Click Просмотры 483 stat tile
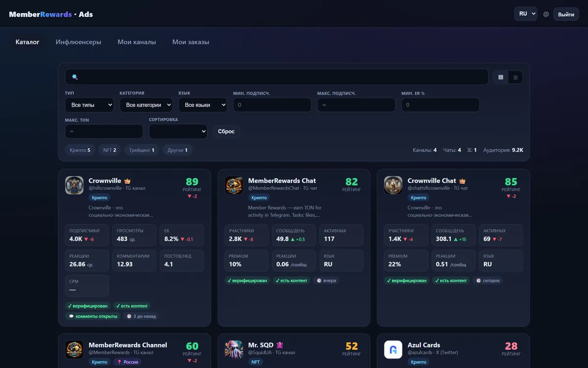Screen dimensions: 588x368 [x=134, y=235]
